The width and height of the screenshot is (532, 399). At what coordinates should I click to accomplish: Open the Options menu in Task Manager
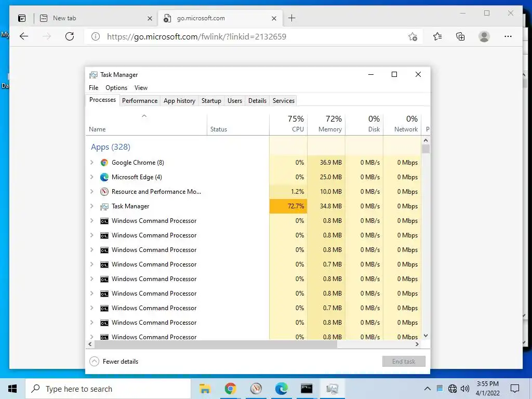pos(116,87)
